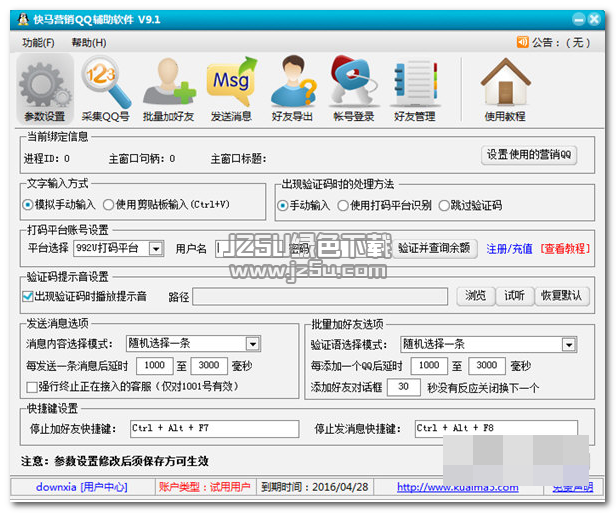Expand the 平台选择 dropdown

[156, 249]
